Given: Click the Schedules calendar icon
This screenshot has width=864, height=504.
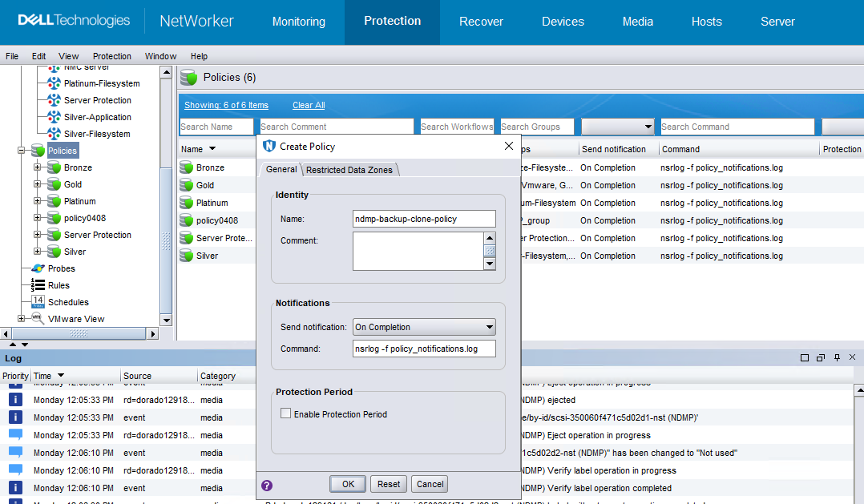Looking at the screenshot, I should pos(38,302).
